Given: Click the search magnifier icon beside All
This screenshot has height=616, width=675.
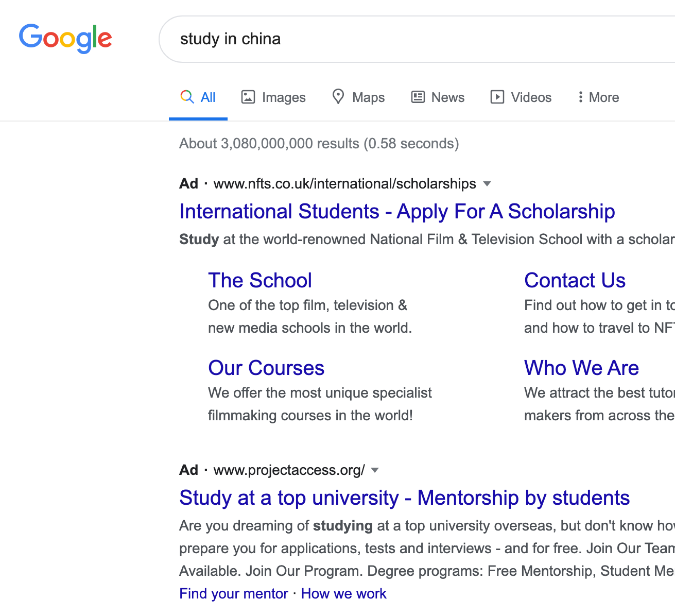Looking at the screenshot, I should point(187,97).
